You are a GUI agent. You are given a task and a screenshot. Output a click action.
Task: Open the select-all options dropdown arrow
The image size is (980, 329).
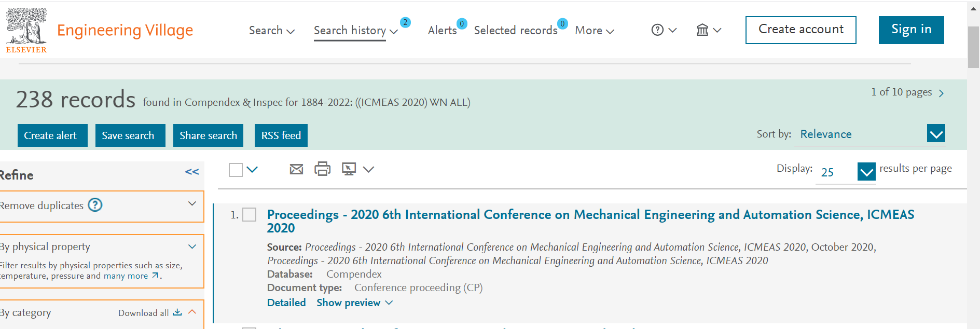tap(252, 169)
